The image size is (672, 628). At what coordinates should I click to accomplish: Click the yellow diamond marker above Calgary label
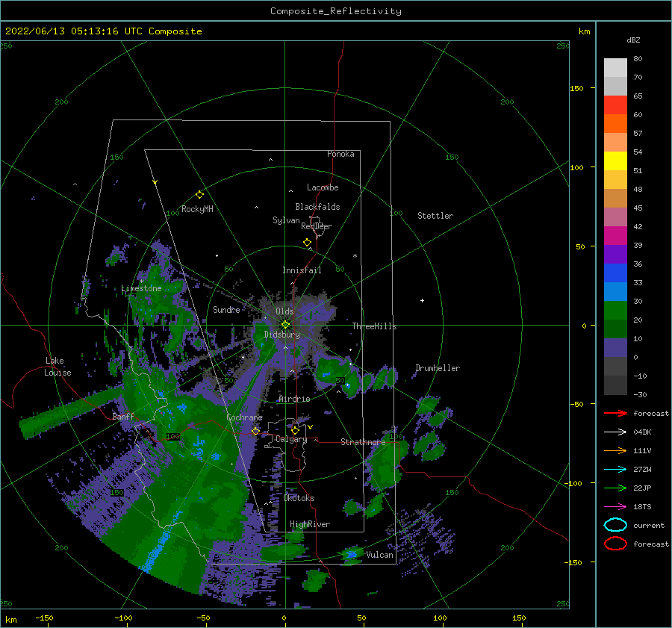pyautogui.click(x=295, y=430)
